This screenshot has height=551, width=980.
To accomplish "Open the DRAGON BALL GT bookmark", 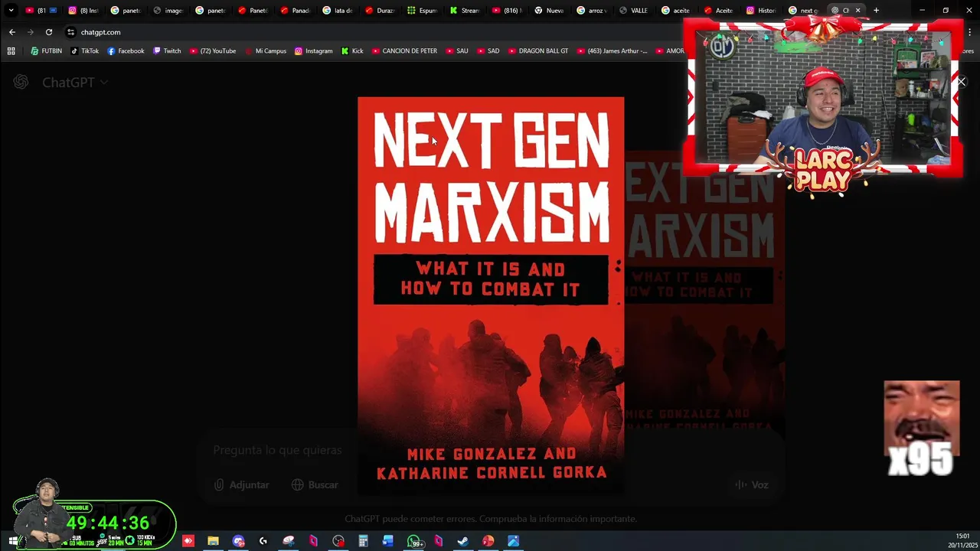I will click(537, 51).
